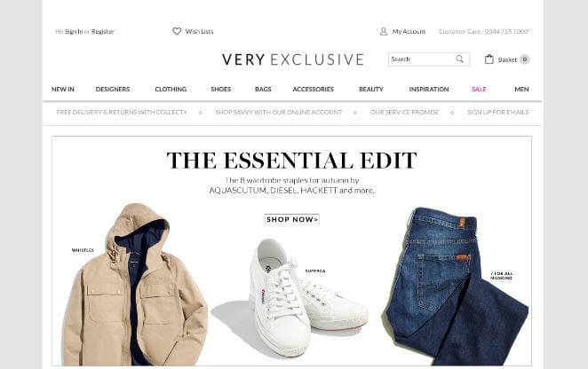Click the Very Exclusive logo

(x=293, y=59)
